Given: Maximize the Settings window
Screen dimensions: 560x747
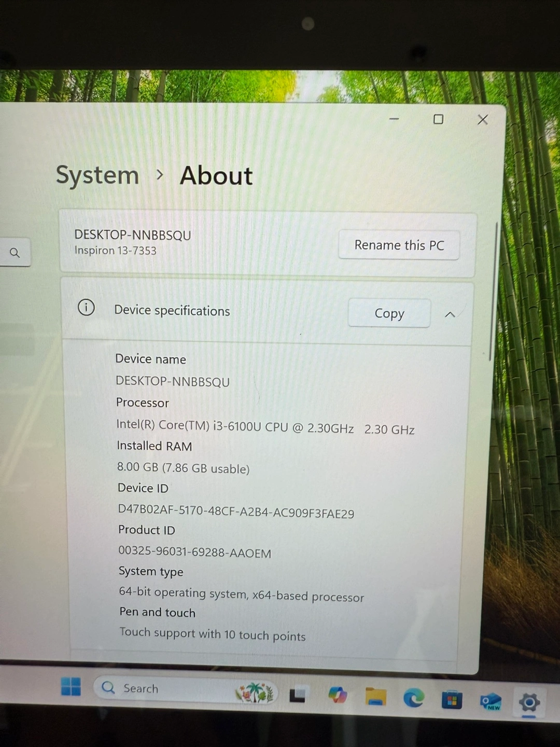Looking at the screenshot, I should 438,119.
